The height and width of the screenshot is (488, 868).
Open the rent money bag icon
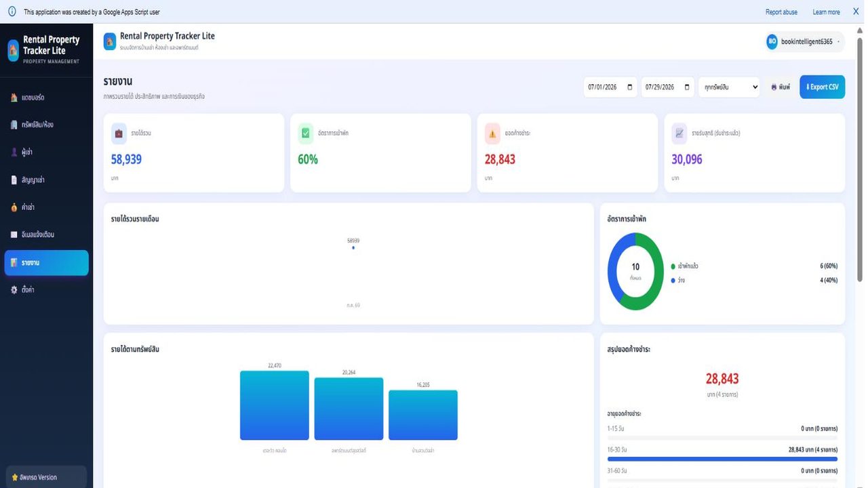[14, 207]
